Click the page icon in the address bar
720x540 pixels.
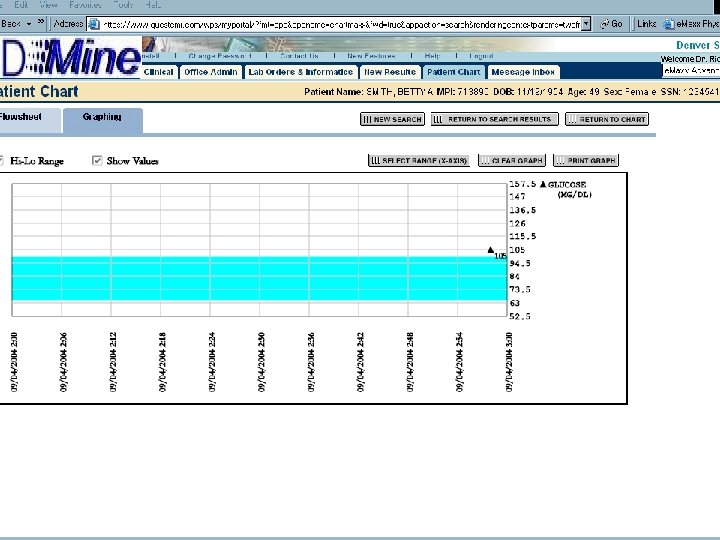click(94, 24)
